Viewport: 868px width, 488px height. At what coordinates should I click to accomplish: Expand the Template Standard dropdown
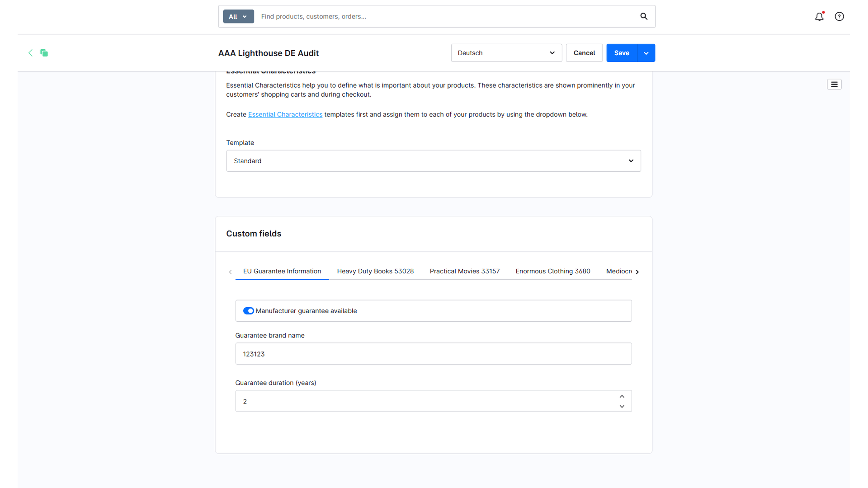click(x=433, y=161)
